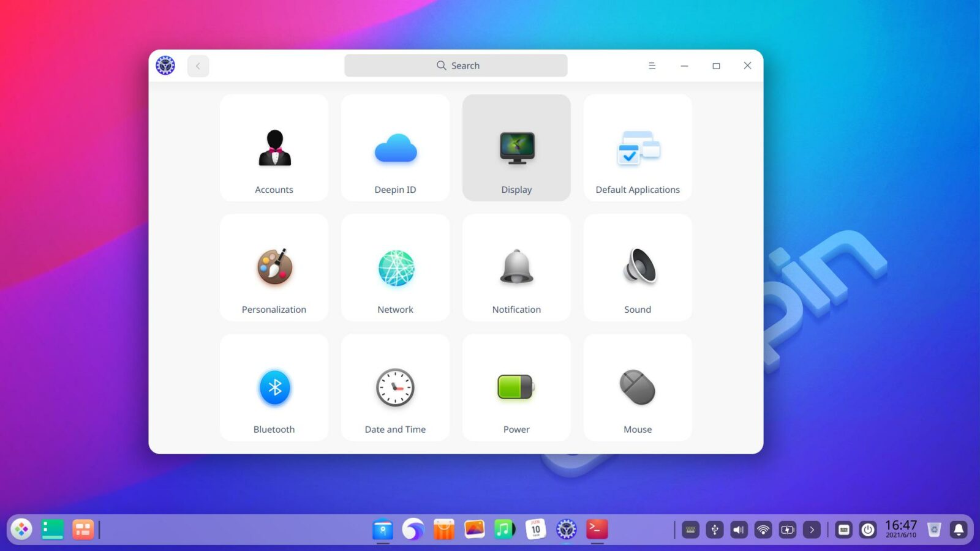Open Network settings

(x=395, y=268)
